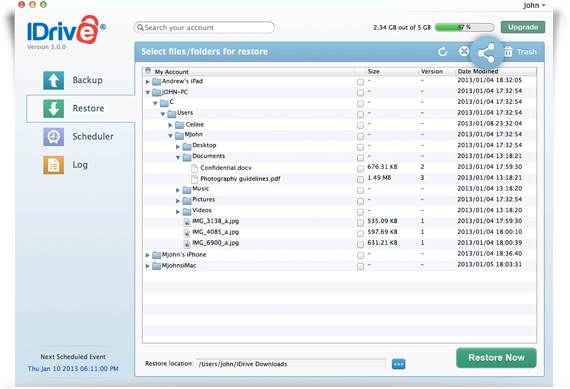Tick the checkbox for Andrew's iPad
The image size is (570, 389).
click(360, 82)
